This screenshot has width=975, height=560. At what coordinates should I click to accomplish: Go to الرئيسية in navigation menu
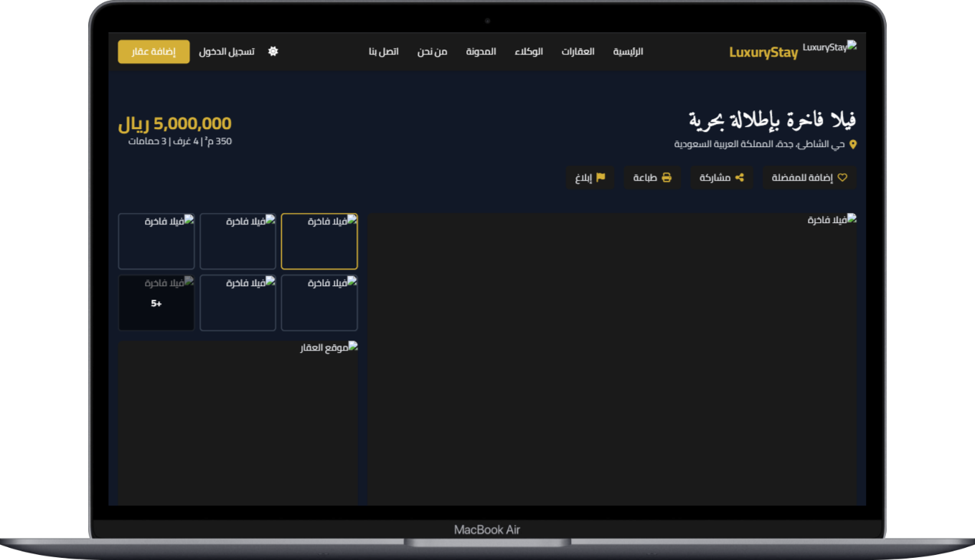[628, 52]
